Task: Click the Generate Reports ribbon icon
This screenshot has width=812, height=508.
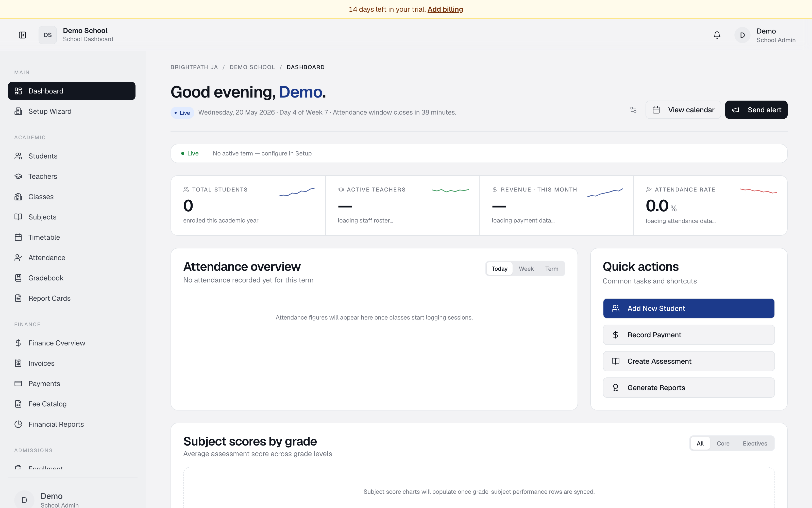Action: pos(615,388)
